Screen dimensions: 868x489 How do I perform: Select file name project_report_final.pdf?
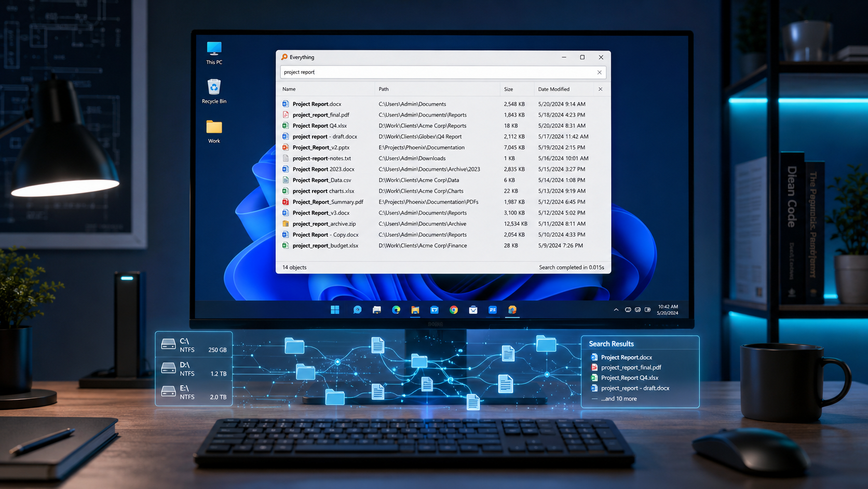[x=321, y=115]
